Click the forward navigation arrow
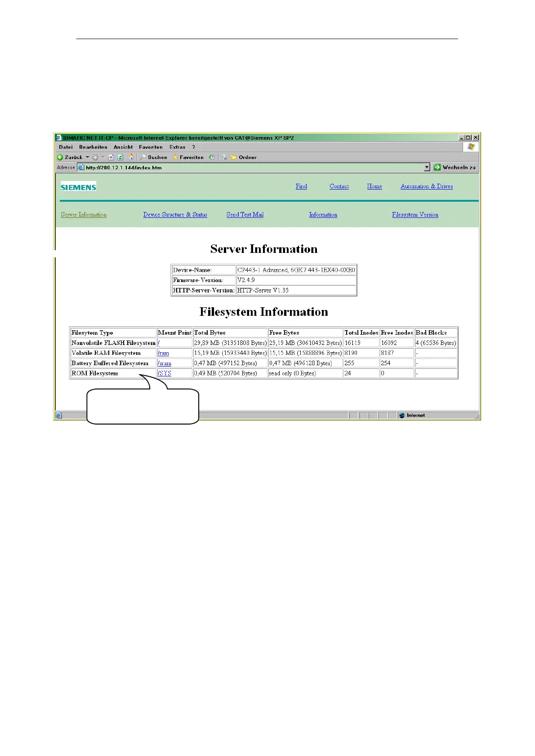The height and width of the screenshot is (756, 535). (x=95, y=157)
